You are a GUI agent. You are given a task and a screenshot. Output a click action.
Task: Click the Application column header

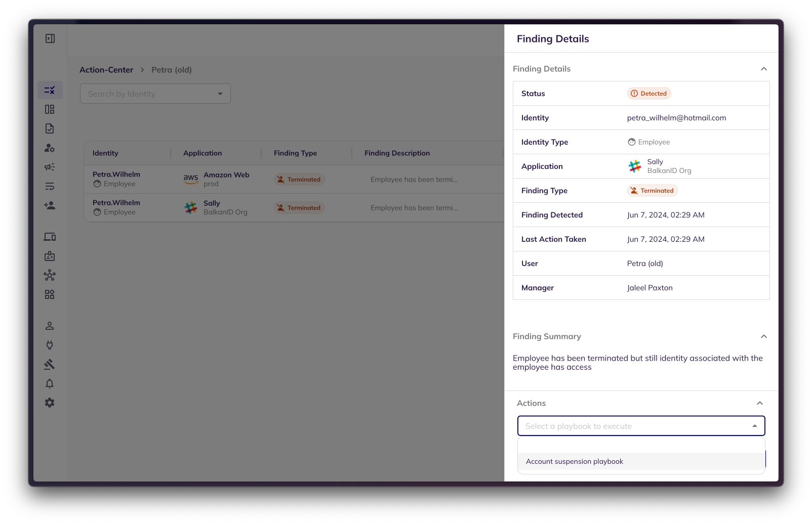[202, 153]
